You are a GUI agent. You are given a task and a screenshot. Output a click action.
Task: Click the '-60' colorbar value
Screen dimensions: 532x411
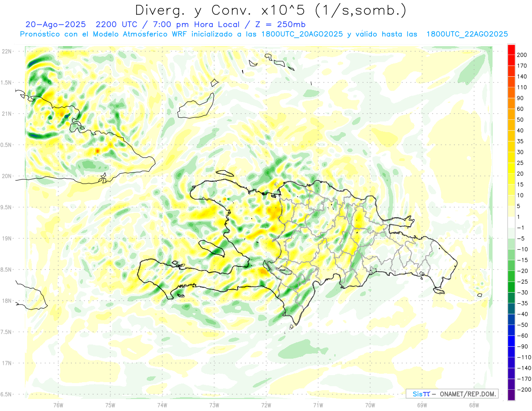pos(522,336)
